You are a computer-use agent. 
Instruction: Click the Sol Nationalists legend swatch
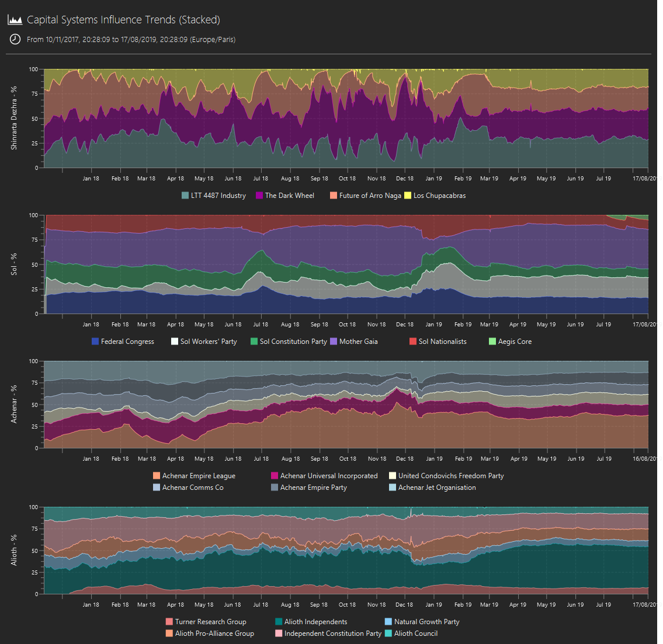[x=412, y=342]
